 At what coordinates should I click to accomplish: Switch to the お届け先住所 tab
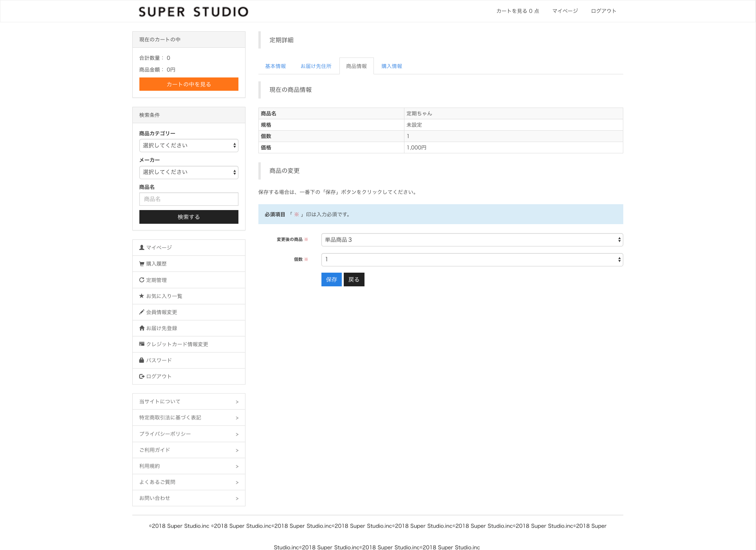pyautogui.click(x=316, y=66)
